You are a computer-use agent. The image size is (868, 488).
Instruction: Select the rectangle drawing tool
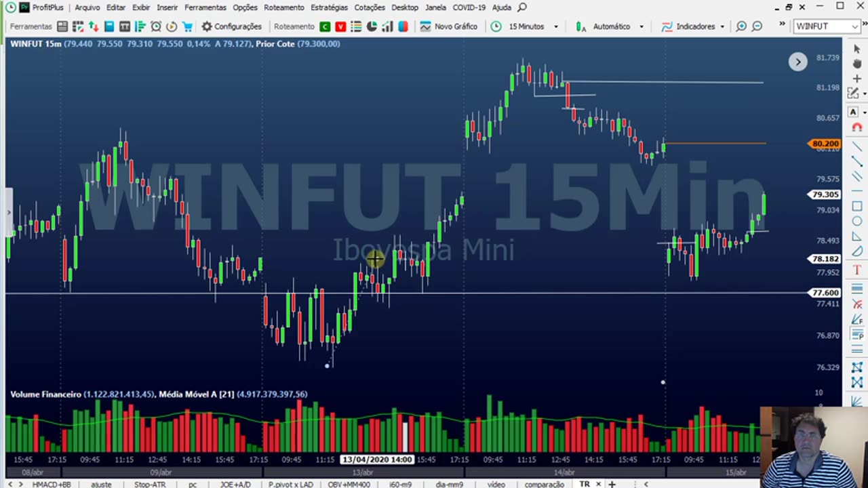(856, 206)
